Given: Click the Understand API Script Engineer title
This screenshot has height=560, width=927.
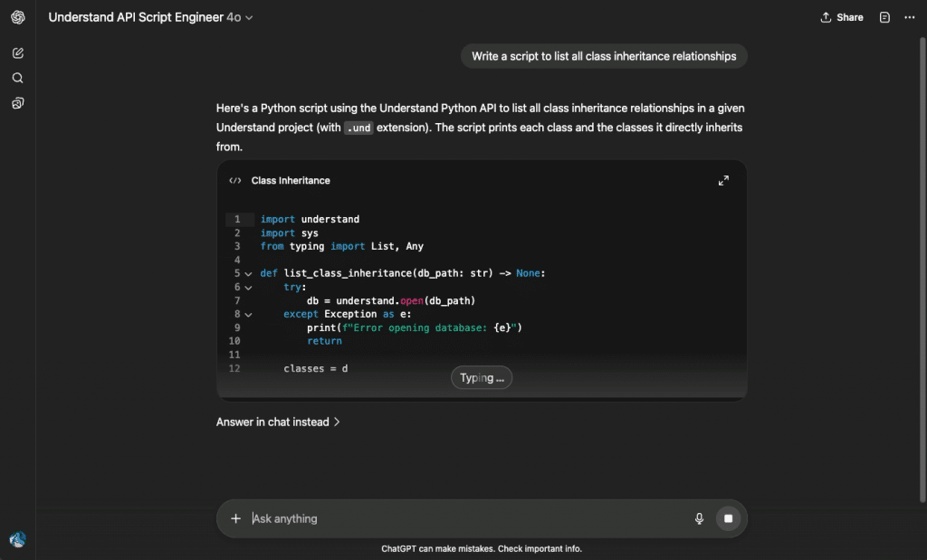Looking at the screenshot, I should click(136, 18).
